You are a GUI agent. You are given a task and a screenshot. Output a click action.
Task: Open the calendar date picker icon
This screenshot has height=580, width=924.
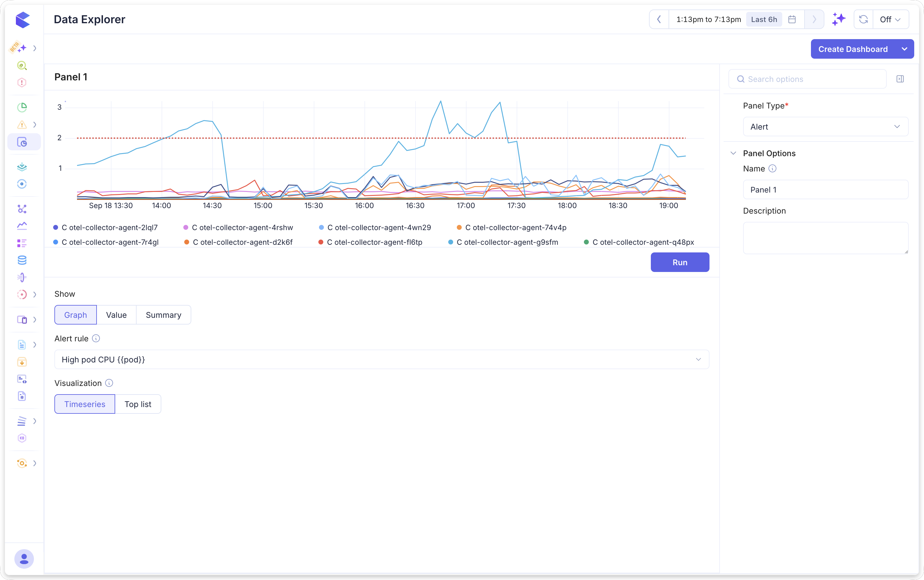pos(792,19)
